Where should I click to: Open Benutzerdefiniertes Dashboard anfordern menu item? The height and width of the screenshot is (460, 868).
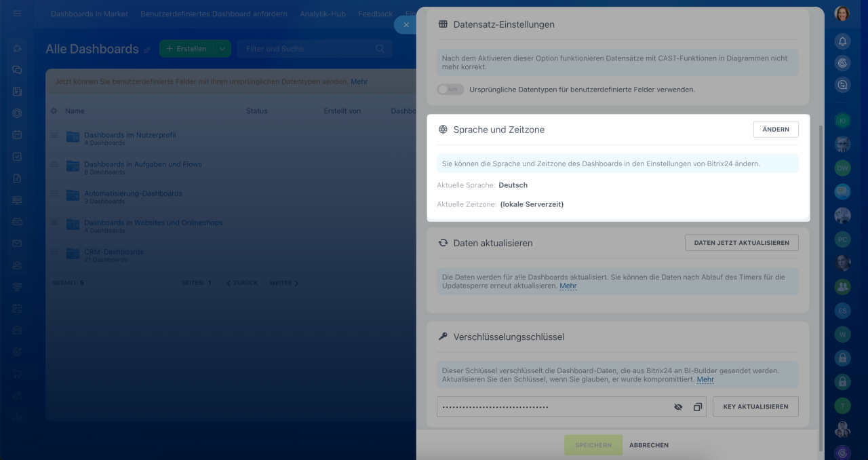pos(214,14)
